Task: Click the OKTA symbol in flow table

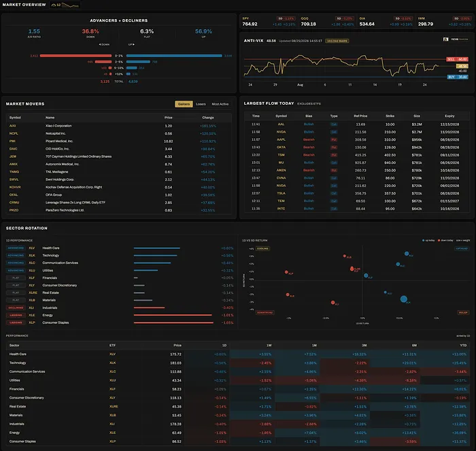Action: click(281, 148)
